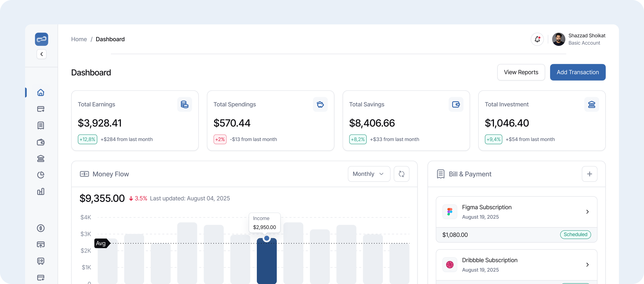Open the wallet icon in sidebar

tap(41, 142)
